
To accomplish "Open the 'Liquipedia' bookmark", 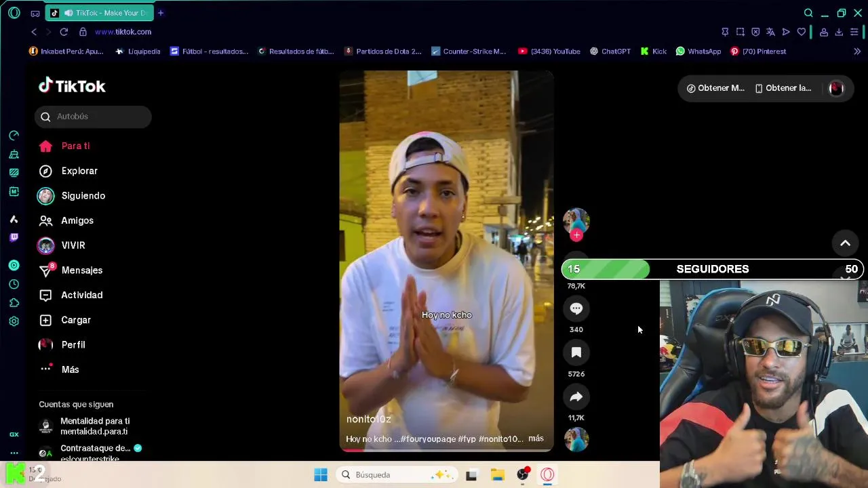I will click(x=138, y=52).
